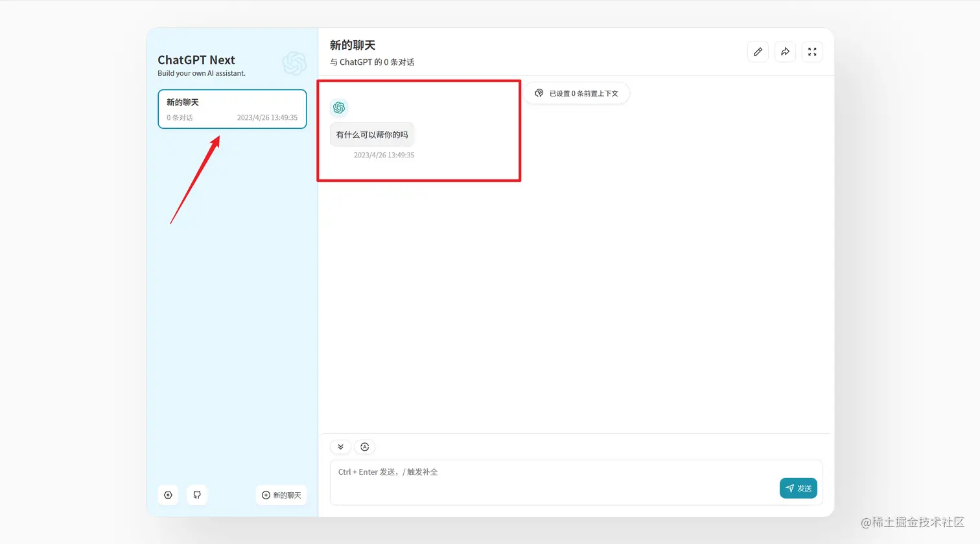The height and width of the screenshot is (544, 980).
Task: Open the 已设置 0 条前置上下文 context button
Action: click(x=577, y=93)
